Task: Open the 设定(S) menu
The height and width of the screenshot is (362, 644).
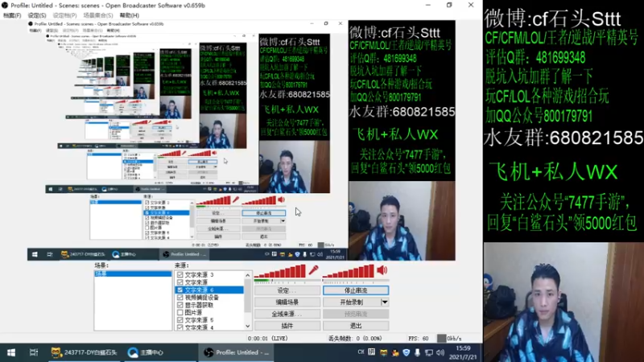Action: tap(37, 15)
